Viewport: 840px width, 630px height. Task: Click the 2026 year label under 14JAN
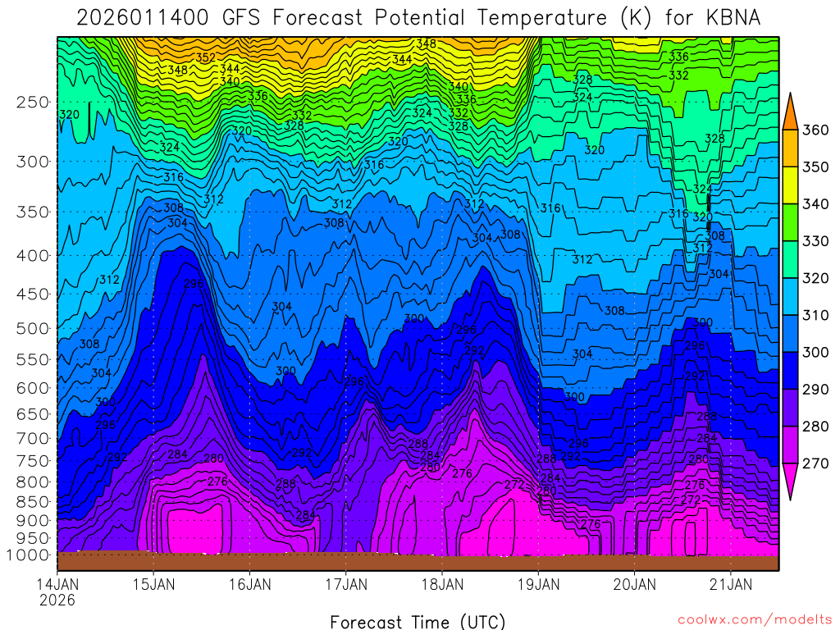pos(57,600)
